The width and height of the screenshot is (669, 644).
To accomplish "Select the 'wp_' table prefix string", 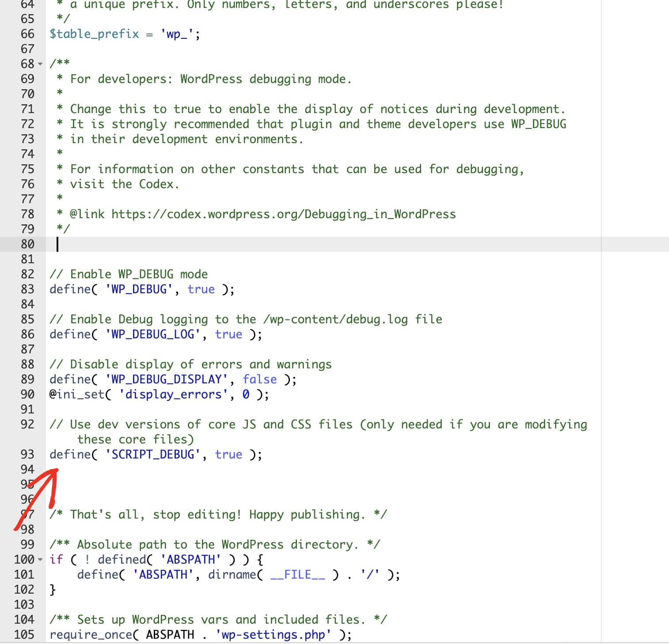I will (x=176, y=34).
